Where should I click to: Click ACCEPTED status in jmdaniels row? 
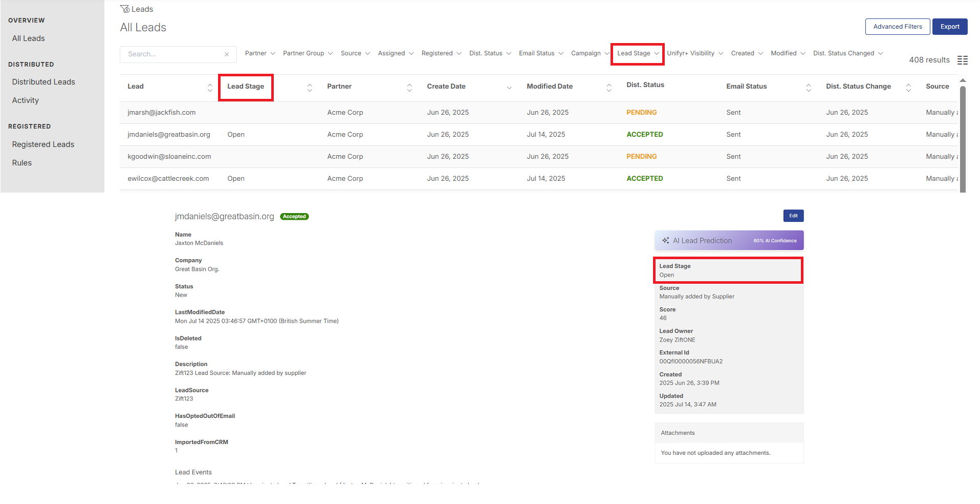click(645, 135)
